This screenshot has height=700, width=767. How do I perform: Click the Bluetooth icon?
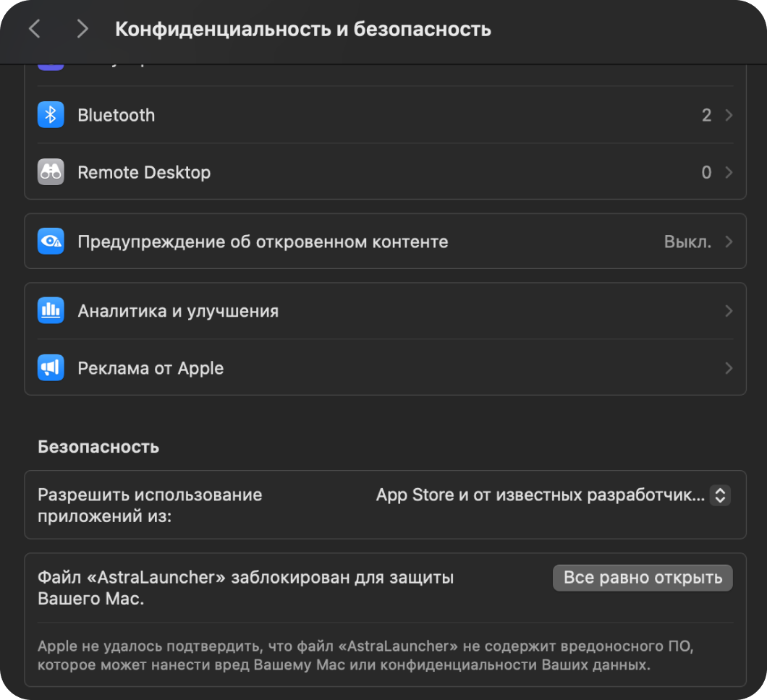coord(51,115)
